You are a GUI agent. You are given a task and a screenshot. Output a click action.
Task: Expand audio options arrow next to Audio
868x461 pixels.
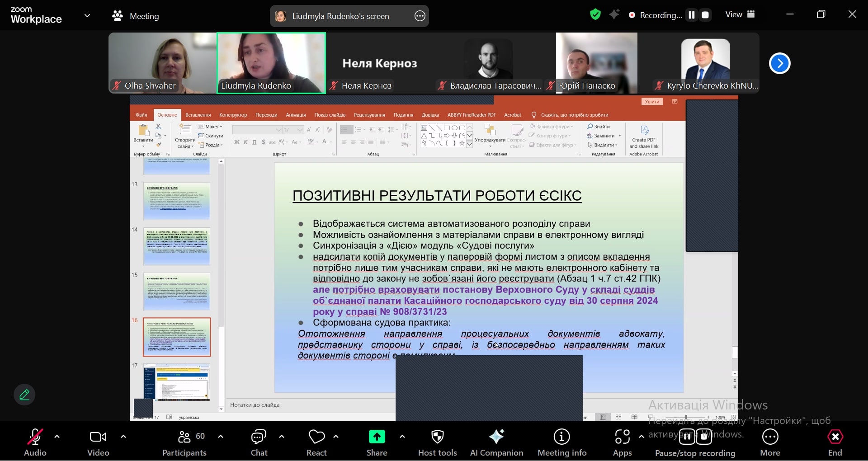57,437
